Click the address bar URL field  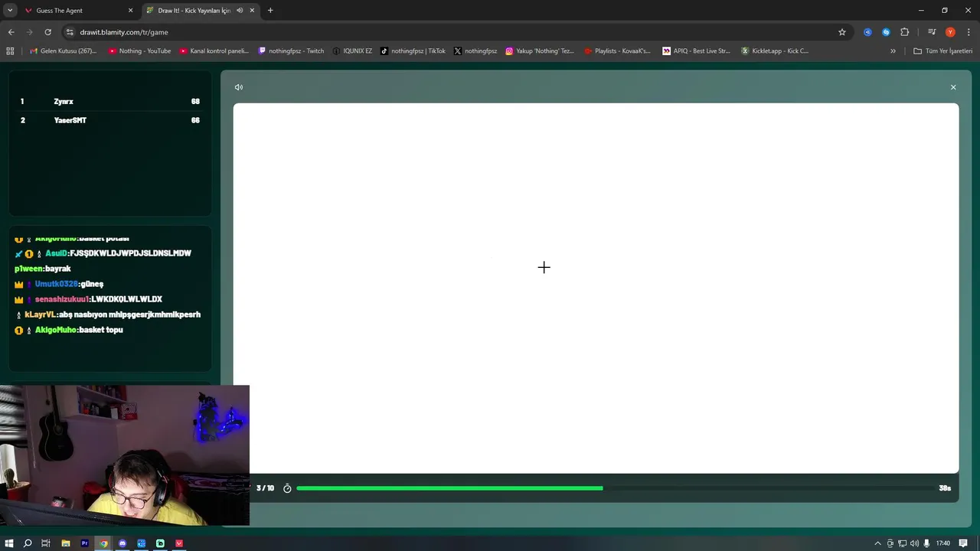pyautogui.click(x=456, y=32)
